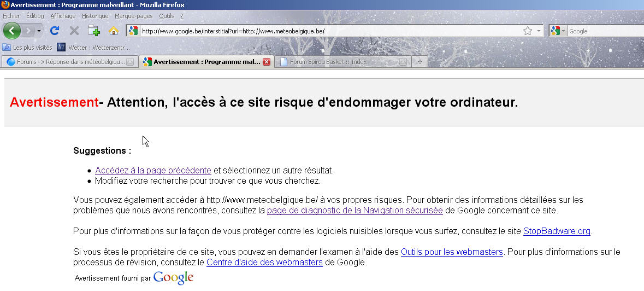Close the Forum Spirou Basket tab
644x291 pixels.
(x=403, y=62)
